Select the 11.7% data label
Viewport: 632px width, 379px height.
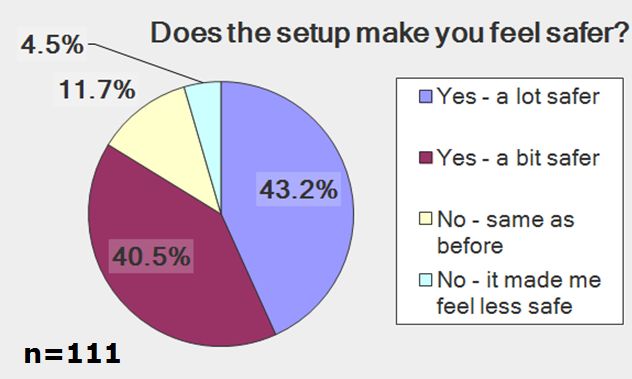97,90
